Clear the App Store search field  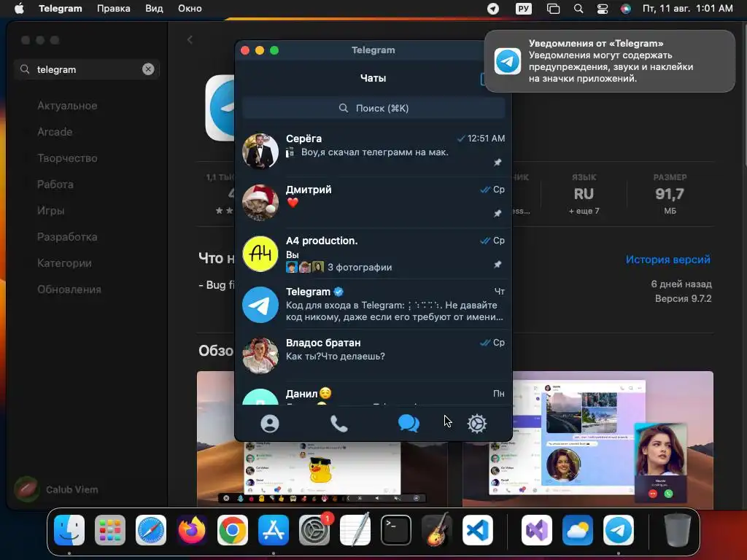(x=148, y=69)
